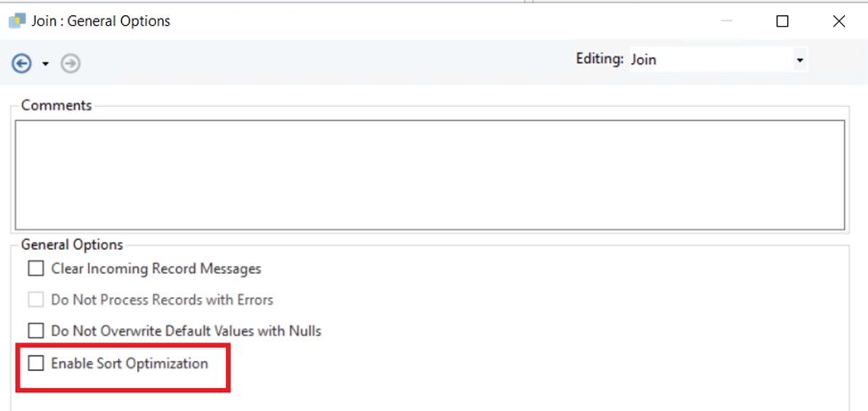Click the Join window title icon
The height and width of the screenshot is (411, 868).
point(16,20)
